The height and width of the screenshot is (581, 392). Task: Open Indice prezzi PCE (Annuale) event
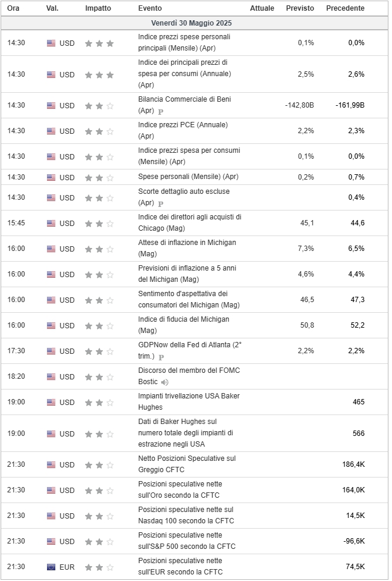183,130
